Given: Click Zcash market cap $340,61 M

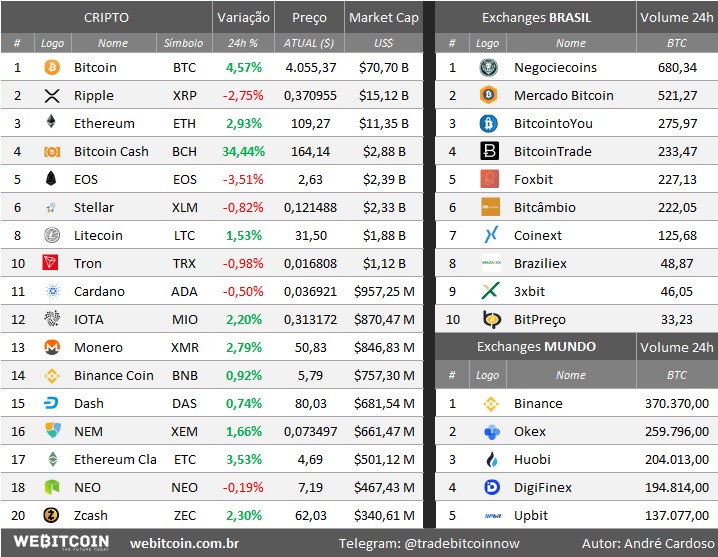Looking at the screenshot, I should point(384,515).
